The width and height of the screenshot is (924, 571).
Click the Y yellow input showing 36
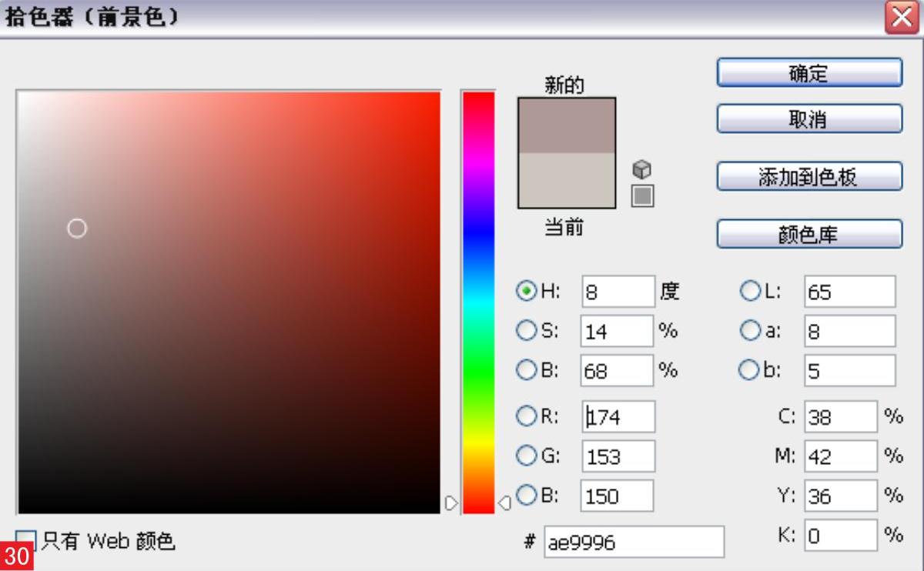click(x=841, y=496)
